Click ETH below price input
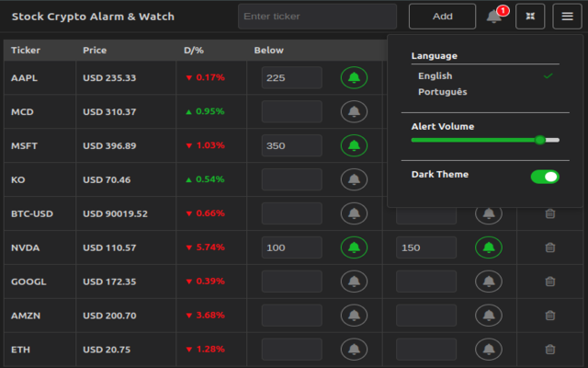This screenshot has height=368, width=588. 292,350
